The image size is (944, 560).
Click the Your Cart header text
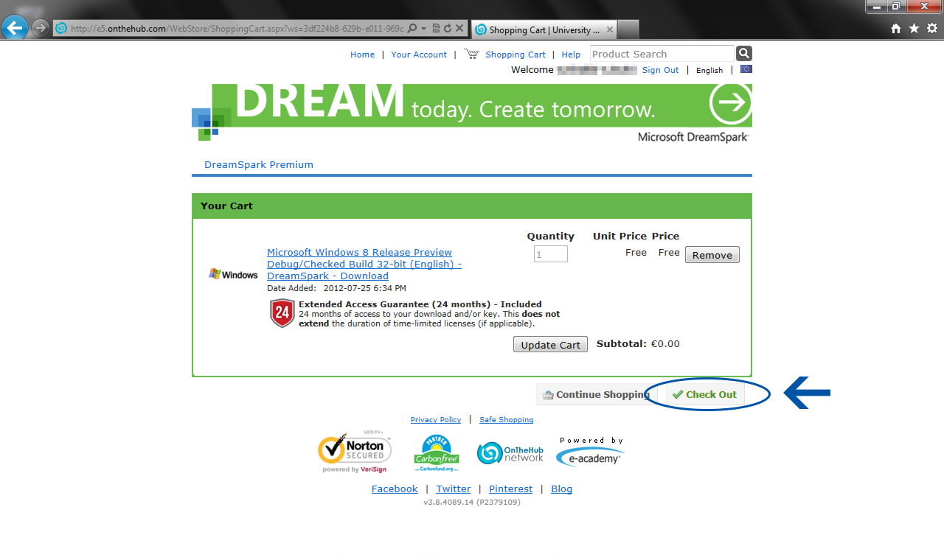pos(226,206)
